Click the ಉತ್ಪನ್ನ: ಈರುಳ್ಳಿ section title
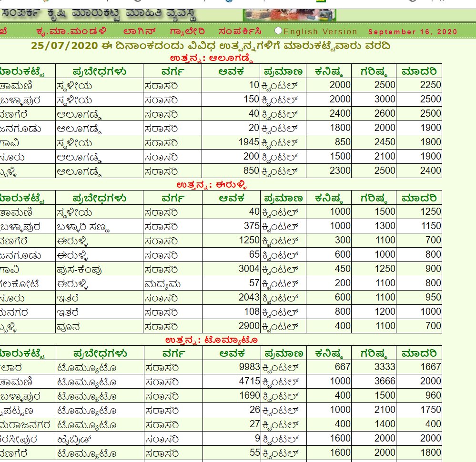 coord(211,184)
